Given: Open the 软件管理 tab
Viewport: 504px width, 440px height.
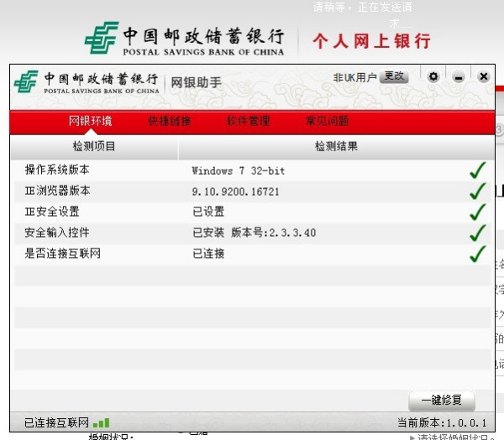Looking at the screenshot, I should click(x=248, y=121).
